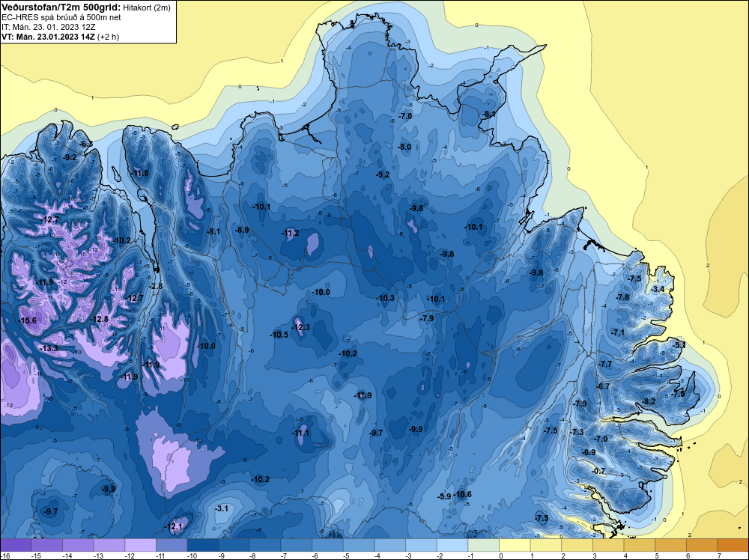Click the -10.5 temperature label
749x560 pixels.
(x=279, y=335)
